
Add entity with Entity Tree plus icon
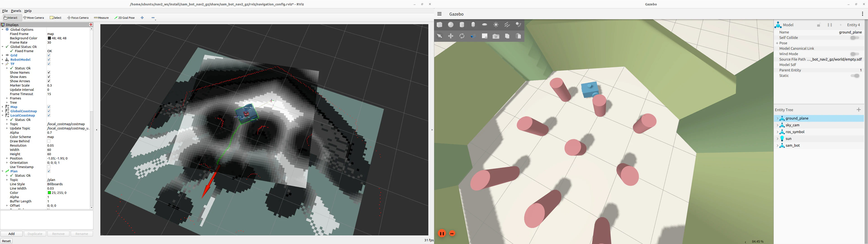pyautogui.click(x=859, y=110)
